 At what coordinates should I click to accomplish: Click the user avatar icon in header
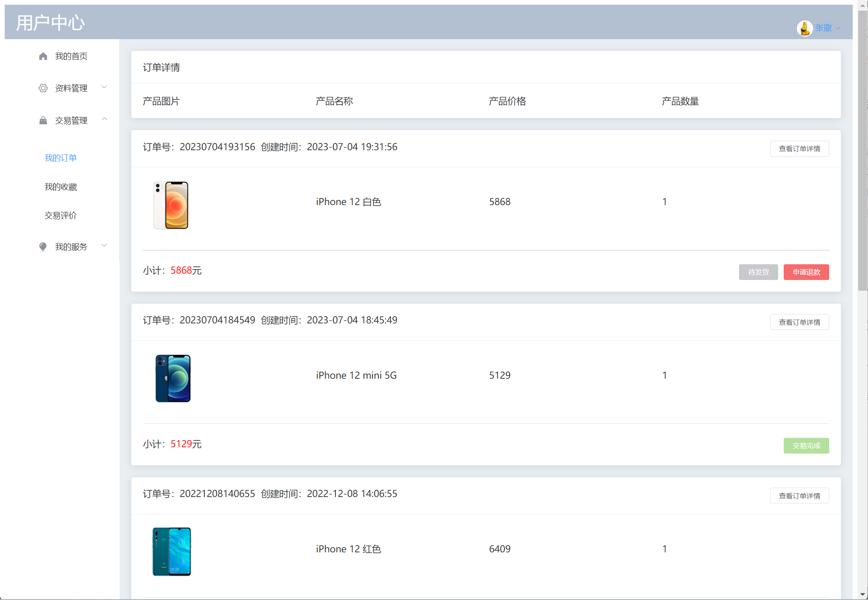coord(805,28)
